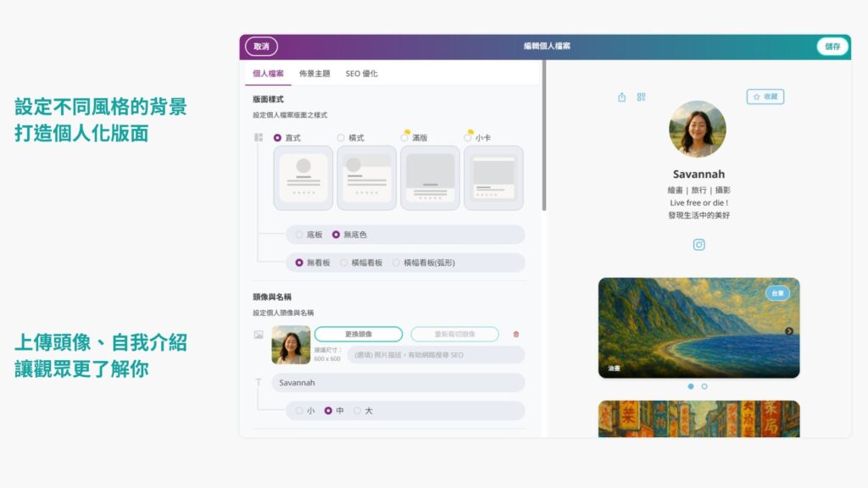The width and height of the screenshot is (868, 488).
Task: Click the 更換頭像 change avatar button
Action: coord(358,334)
